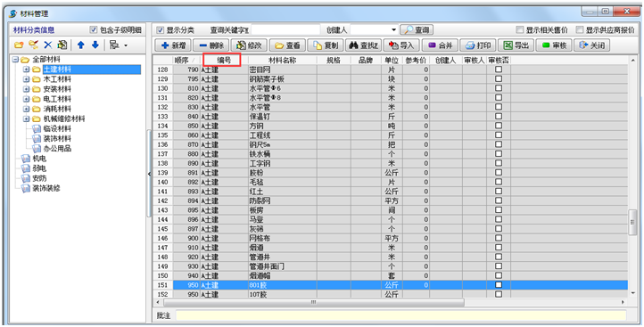
Task: Select the 装饰材料 tree item
Action: click(x=57, y=139)
